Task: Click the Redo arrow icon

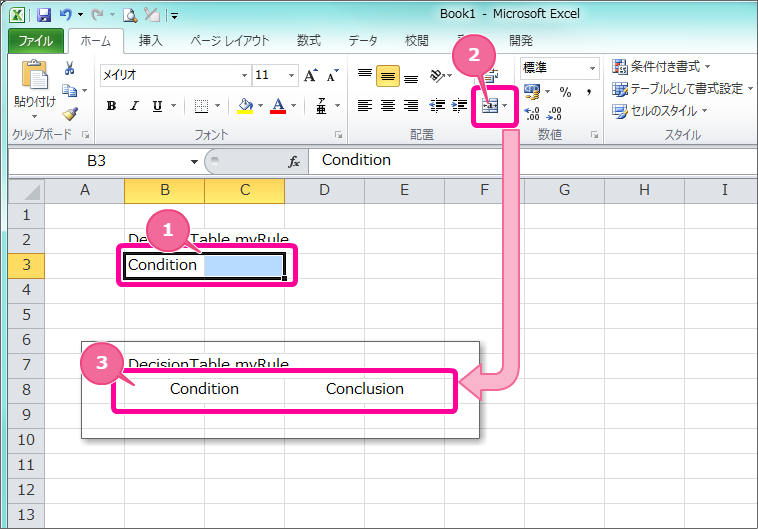Action: pos(97,15)
